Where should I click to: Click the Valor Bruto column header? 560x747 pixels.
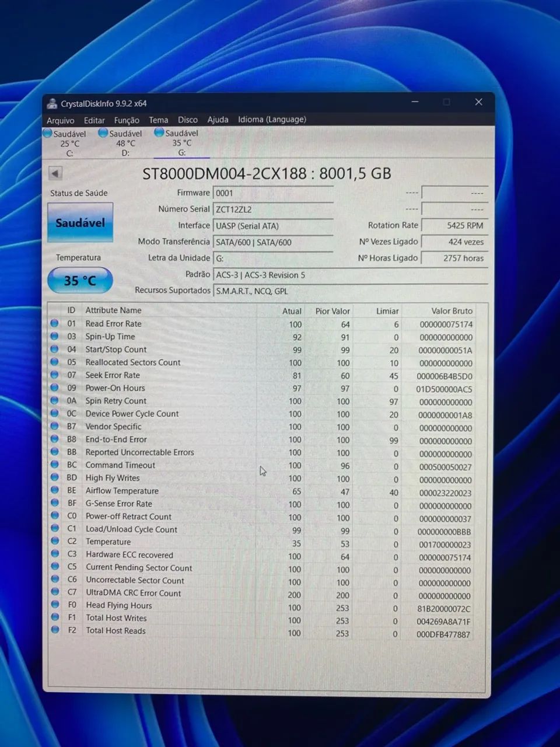pyautogui.click(x=452, y=311)
